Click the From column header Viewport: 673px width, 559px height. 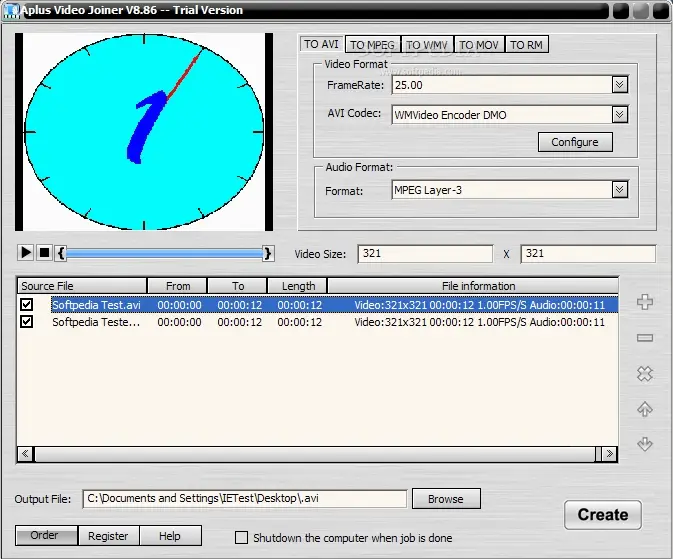tap(177, 286)
